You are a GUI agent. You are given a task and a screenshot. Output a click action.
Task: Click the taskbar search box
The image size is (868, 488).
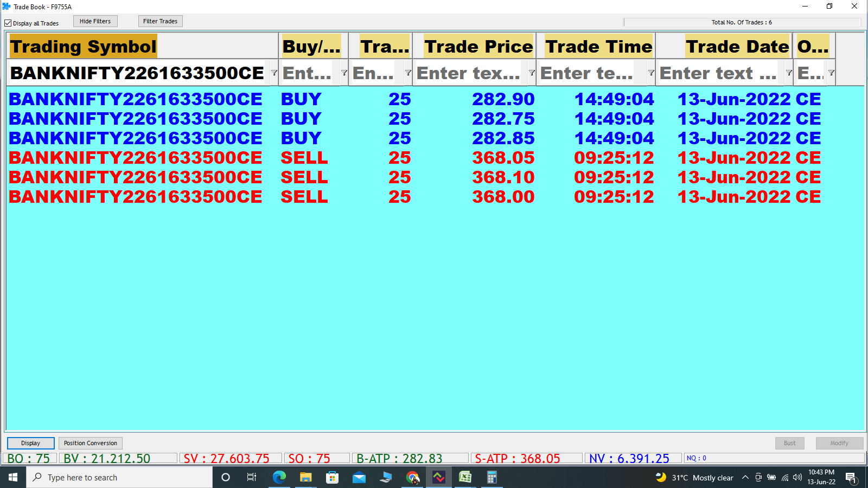coord(119,477)
